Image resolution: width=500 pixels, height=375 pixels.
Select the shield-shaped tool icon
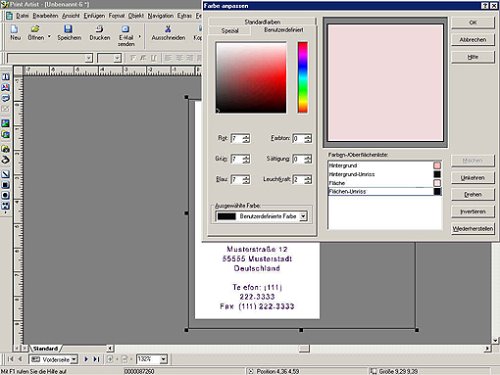6,98
